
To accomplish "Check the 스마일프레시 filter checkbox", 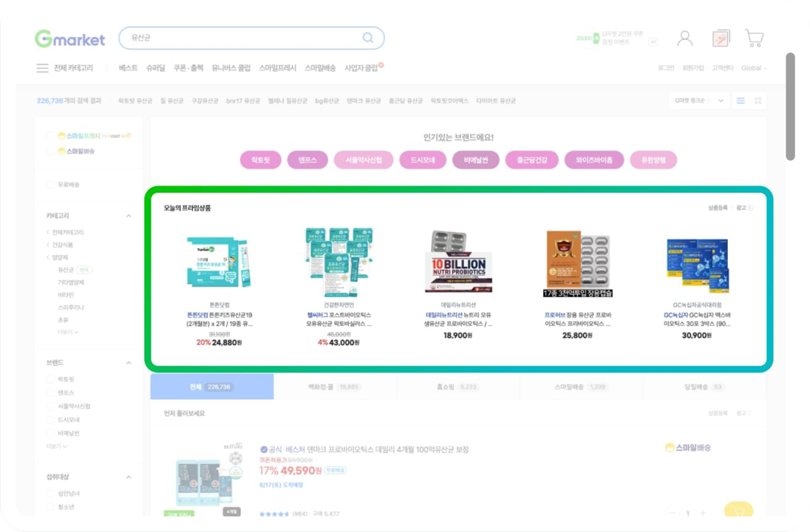I will [x=50, y=136].
